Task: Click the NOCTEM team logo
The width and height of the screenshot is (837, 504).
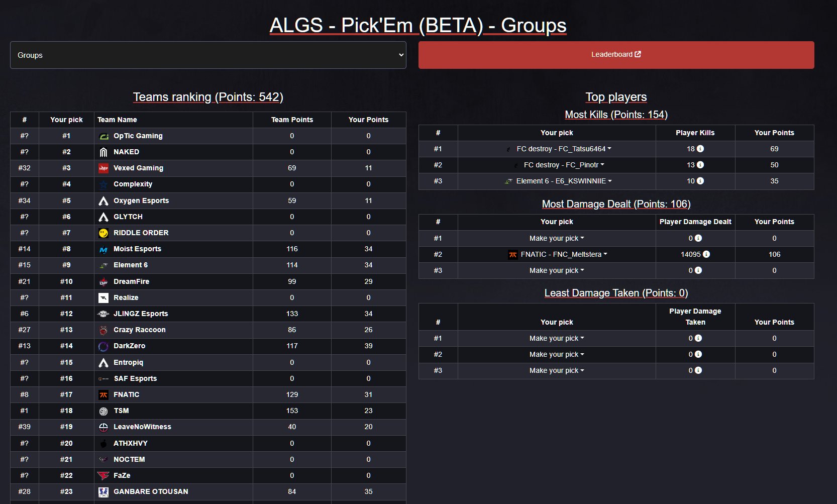Action: tap(103, 460)
